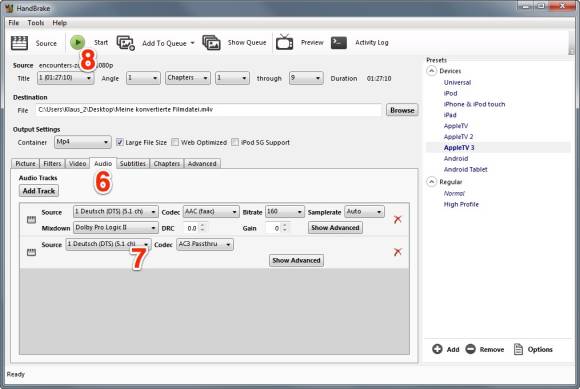Screen dimensions: 580x389
Task: Open the AAC (faac) codec dropdown
Action: (x=211, y=212)
